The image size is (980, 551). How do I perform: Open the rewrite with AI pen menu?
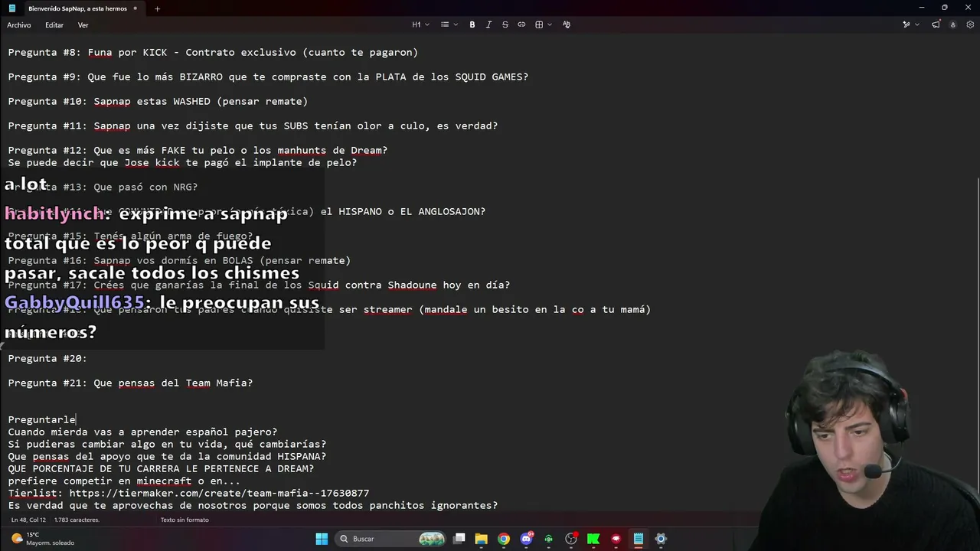point(910,24)
